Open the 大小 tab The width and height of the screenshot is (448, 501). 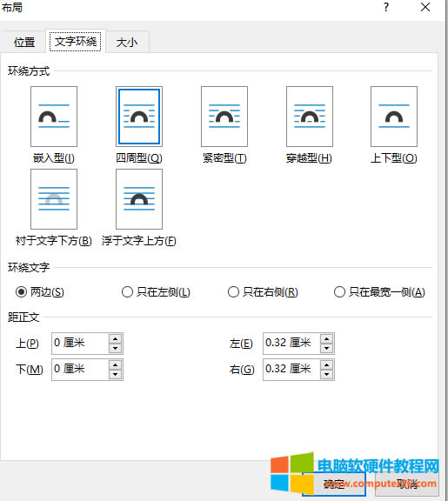(127, 42)
